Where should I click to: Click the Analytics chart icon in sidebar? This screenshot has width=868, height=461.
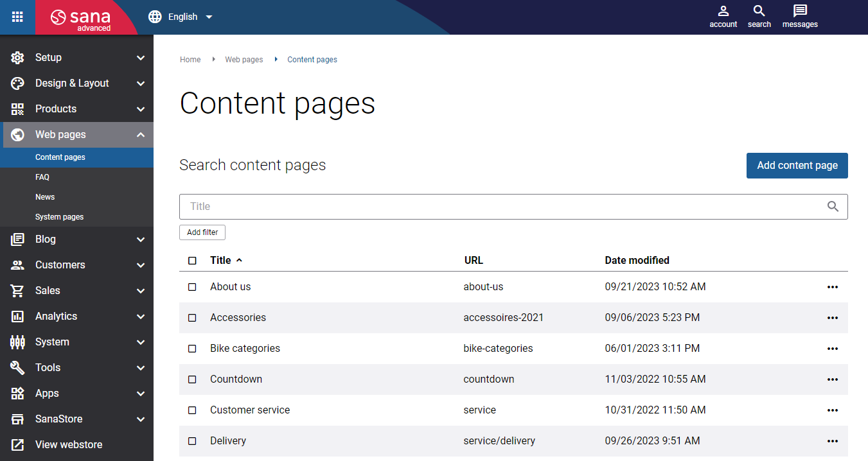[17, 316]
